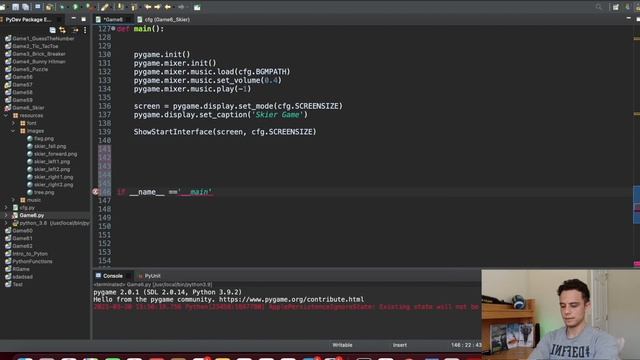Expand the music folder

coord(13,200)
